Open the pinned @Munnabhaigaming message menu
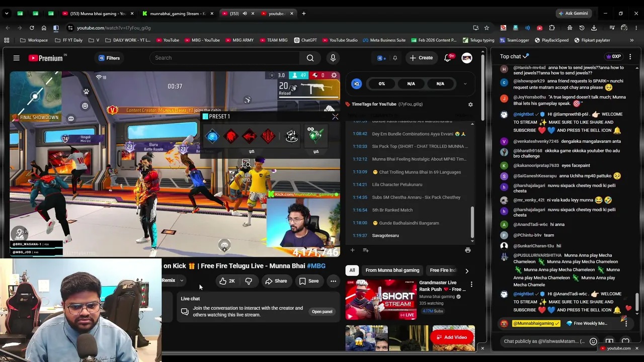644x362 pixels. point(626,323)
